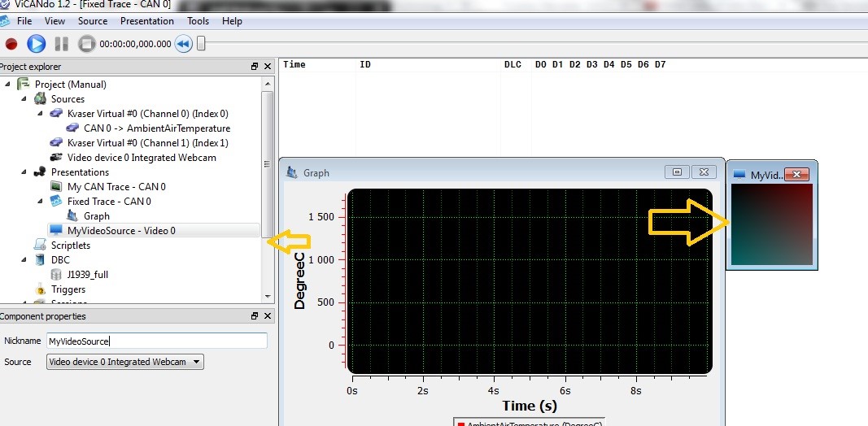Screen dimensions: 868x426
Task: Click the black graph plot area
Action: coord(530,281)
